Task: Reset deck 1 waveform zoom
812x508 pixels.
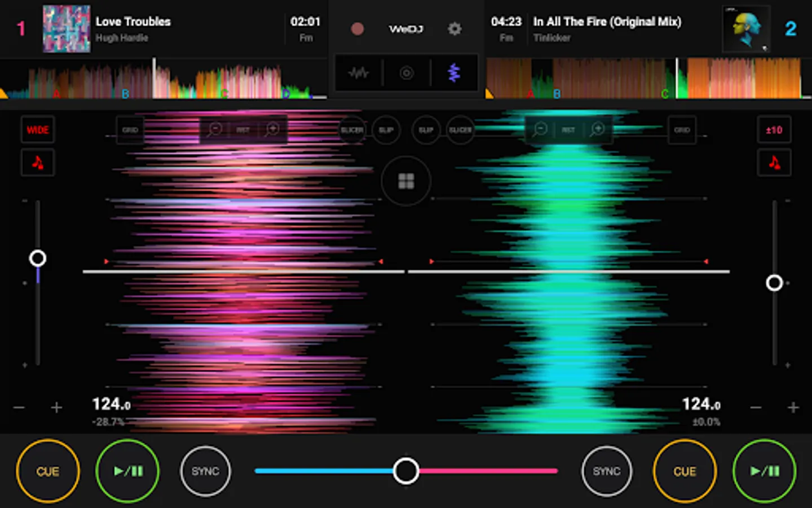Action: point(243,130)
